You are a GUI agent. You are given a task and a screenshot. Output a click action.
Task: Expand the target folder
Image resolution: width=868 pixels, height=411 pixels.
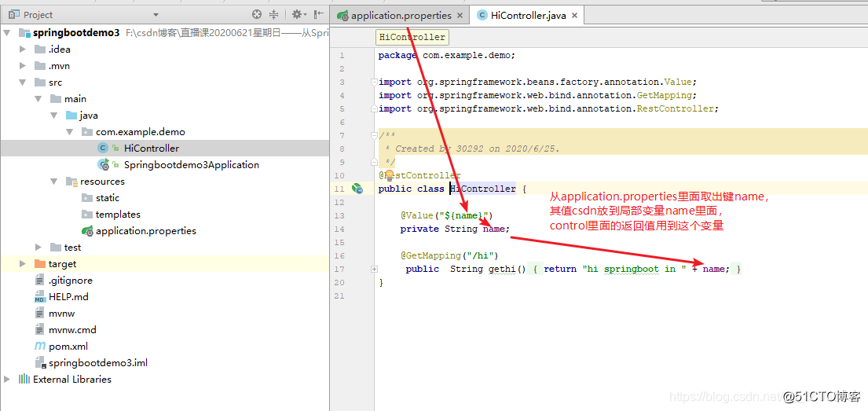[x=23, y=264]
